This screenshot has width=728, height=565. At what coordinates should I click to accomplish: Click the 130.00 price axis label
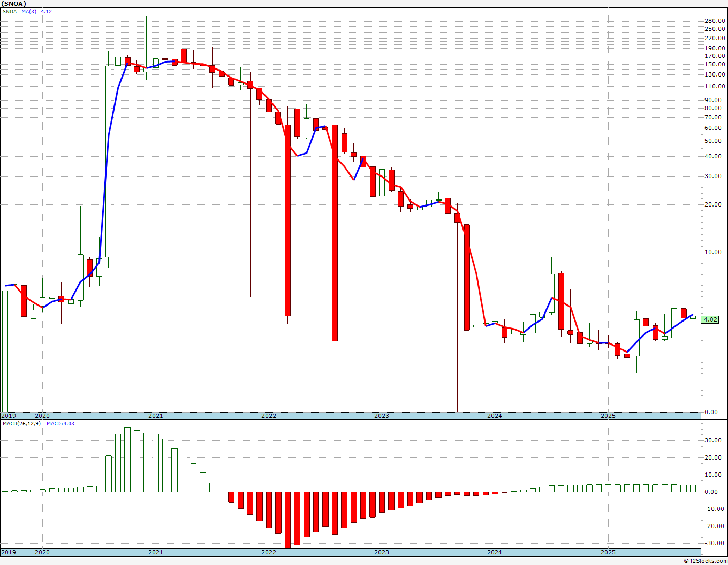pyautogui.click(x=715, y=74)
